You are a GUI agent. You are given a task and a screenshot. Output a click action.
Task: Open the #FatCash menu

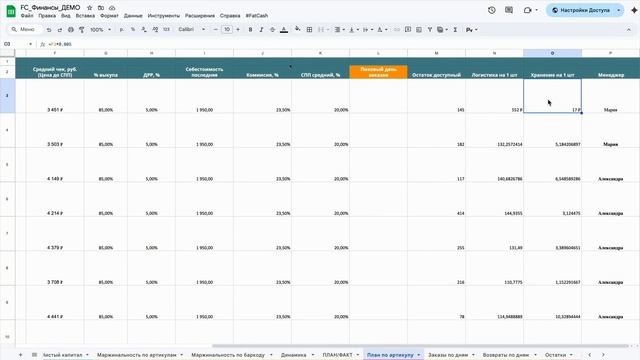(x=257, y=16)
